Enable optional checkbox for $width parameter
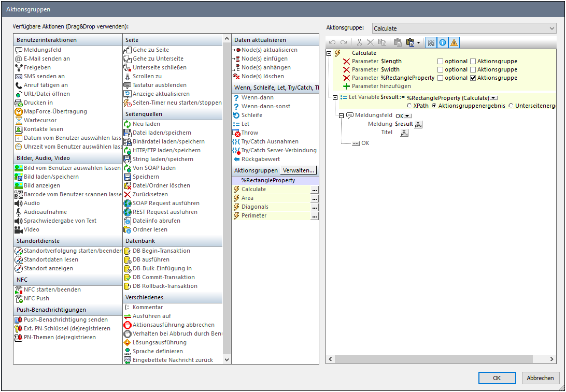Image resolution: width=566 pixels, height=392 pixels. 441,70
